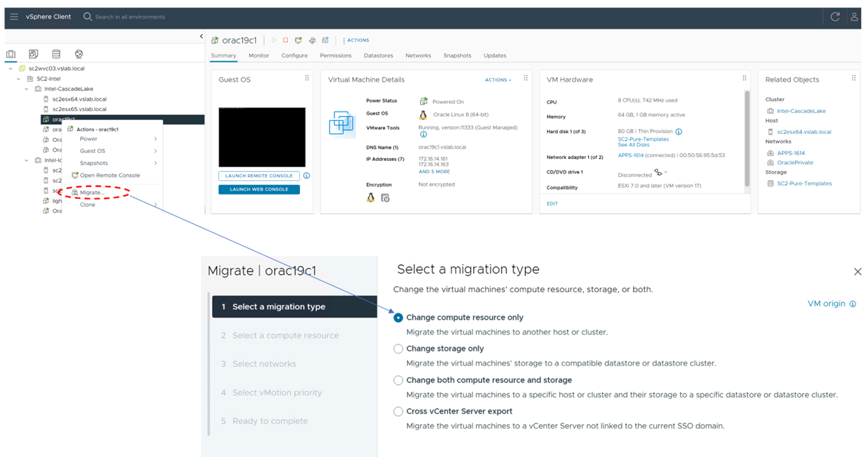Open Actions dropdown in Virtual Machine Details
868x457 pixels.
click(x=498, y=80)
